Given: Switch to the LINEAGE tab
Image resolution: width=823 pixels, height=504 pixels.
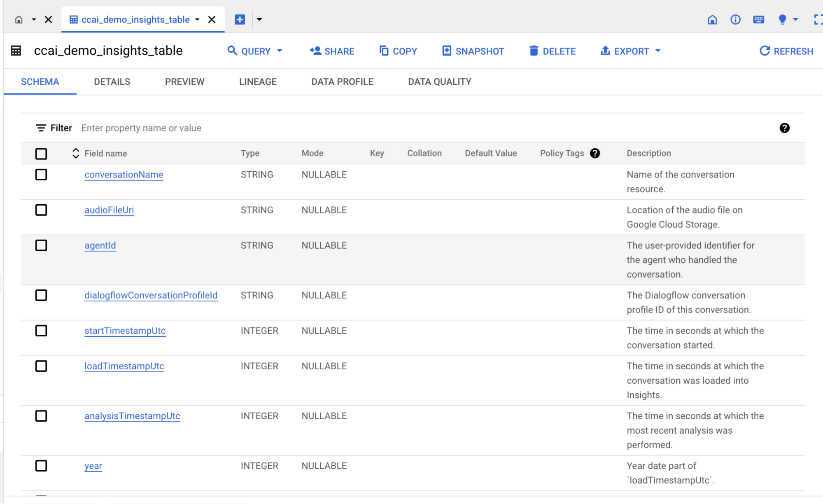Looking at the screenshot, I should (x=258, y=82).
